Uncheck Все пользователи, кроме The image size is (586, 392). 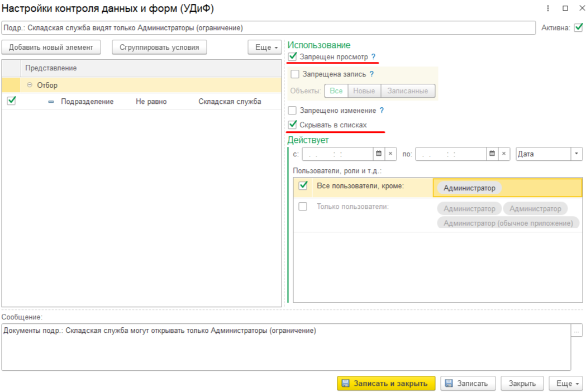coord(303,185)
